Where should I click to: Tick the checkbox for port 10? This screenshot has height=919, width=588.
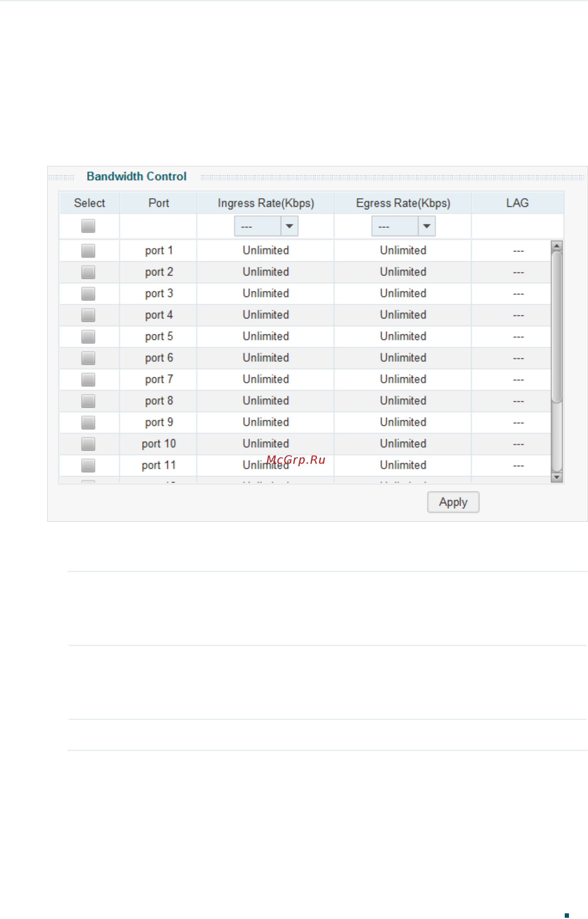click(x=88, y=444)
